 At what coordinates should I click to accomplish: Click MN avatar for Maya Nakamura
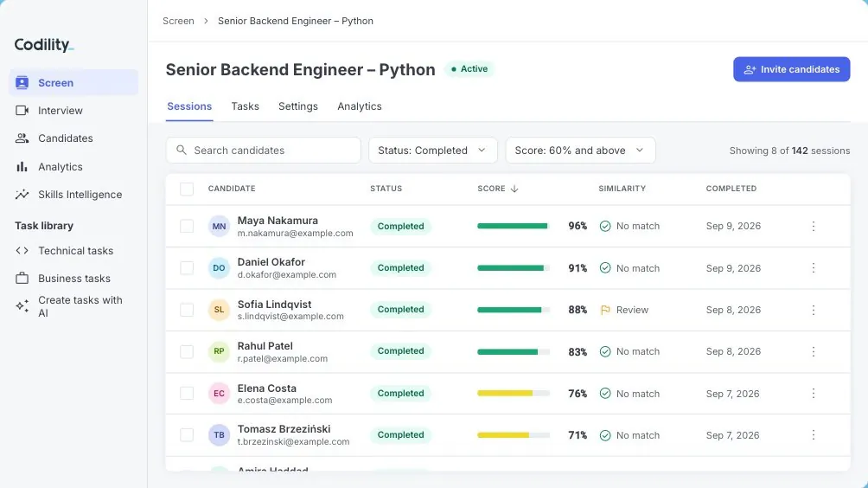point(219,226)
